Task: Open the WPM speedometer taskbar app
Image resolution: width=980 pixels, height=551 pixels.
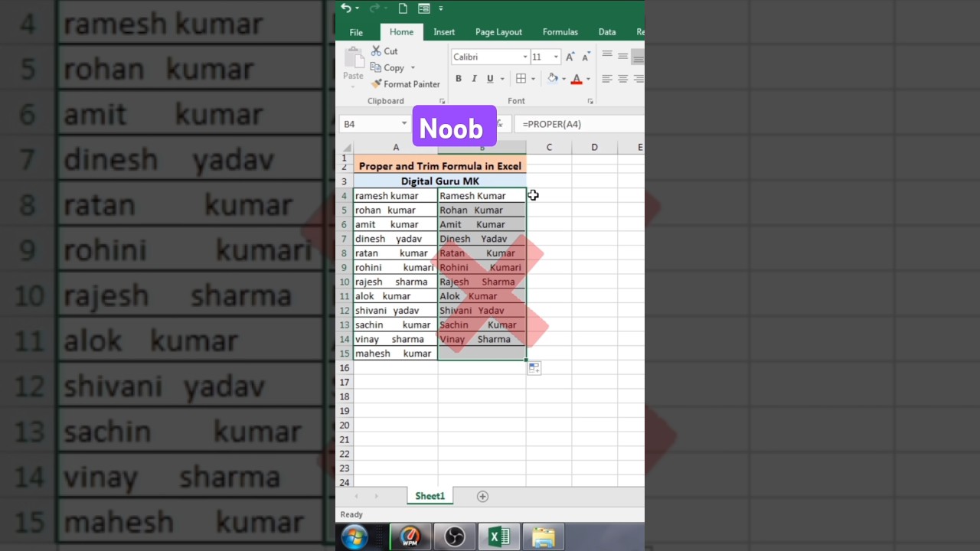Action: [410, 537]
